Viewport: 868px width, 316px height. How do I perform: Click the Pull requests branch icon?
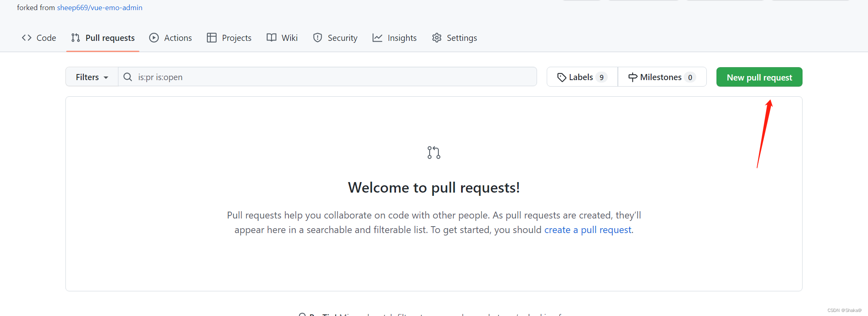76,38
